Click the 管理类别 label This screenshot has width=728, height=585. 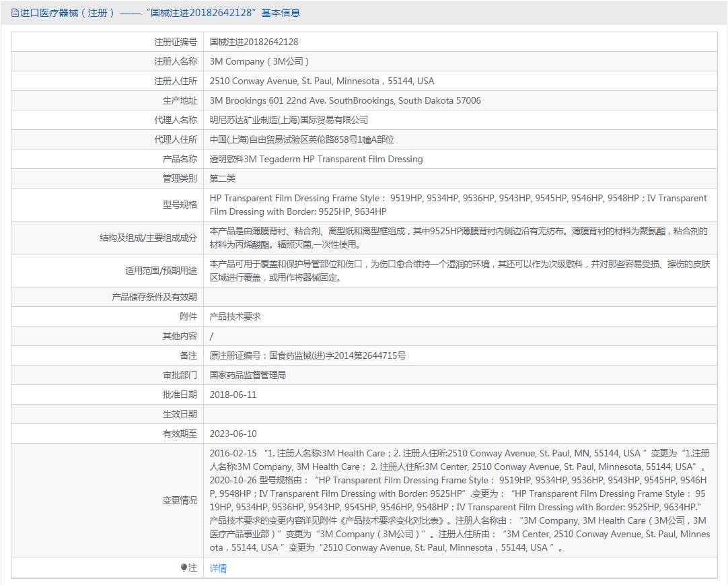[x=180, y=178]
